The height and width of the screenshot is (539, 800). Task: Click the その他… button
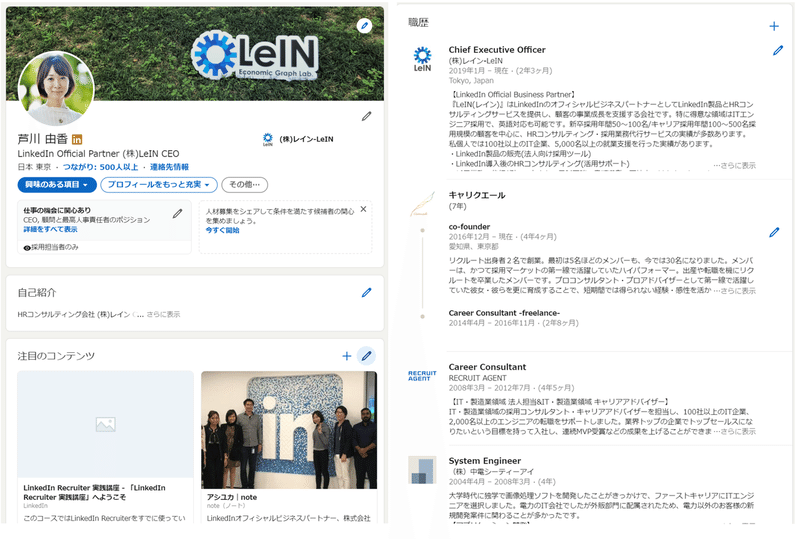[244, 185]
